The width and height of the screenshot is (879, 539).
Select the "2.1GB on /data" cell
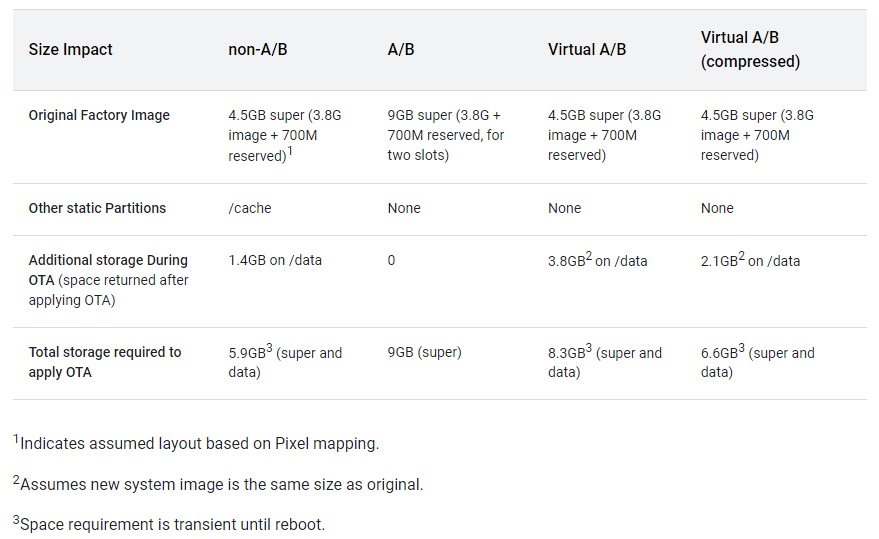click(750, 261)
